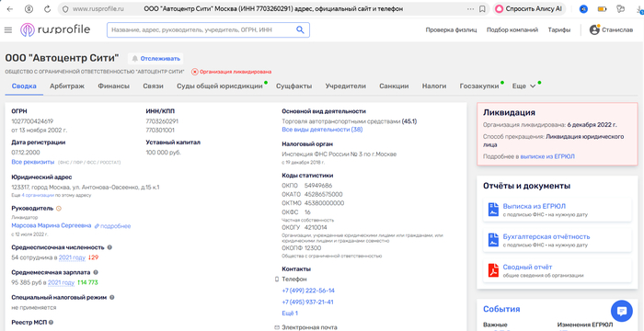This screenshot has height=331, width=644.
Task: Open the translate icon in browser toolbar
Action: pyautogui.click(x=621, y=8)
